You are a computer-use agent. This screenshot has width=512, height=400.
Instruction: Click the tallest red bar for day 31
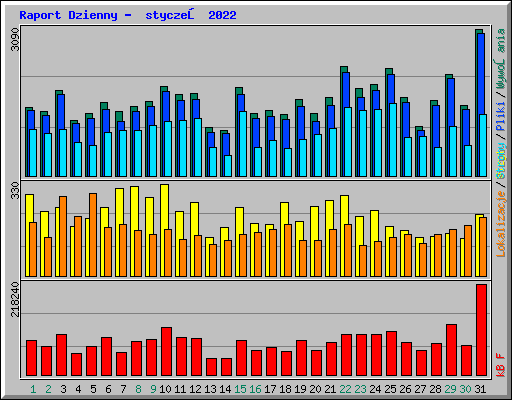point(481,330)
